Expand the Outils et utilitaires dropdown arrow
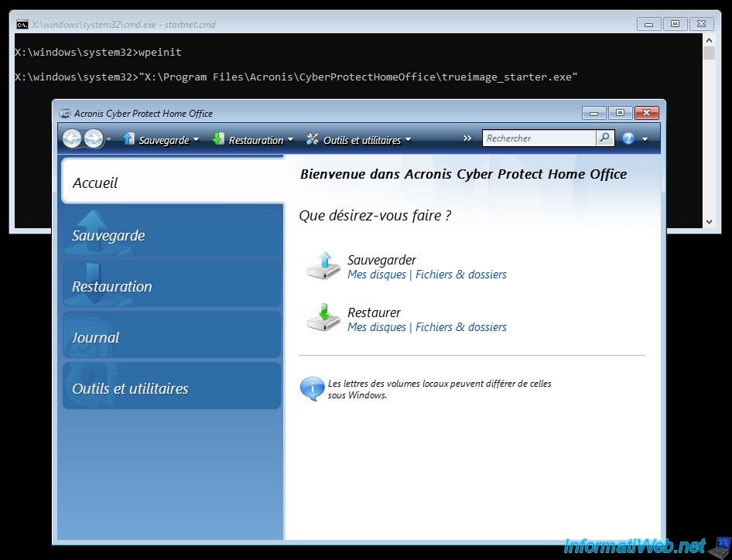732x560 pixels. pyautogui.click(x=408, y=140)
